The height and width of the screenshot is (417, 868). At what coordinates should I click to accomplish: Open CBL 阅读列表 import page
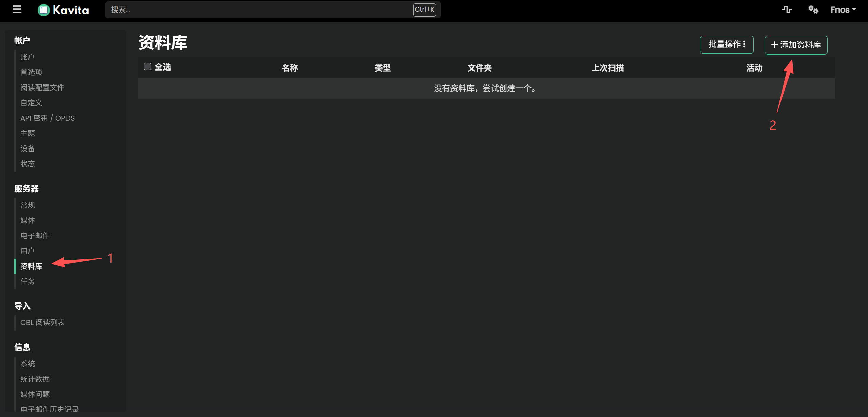pos(42,322)
